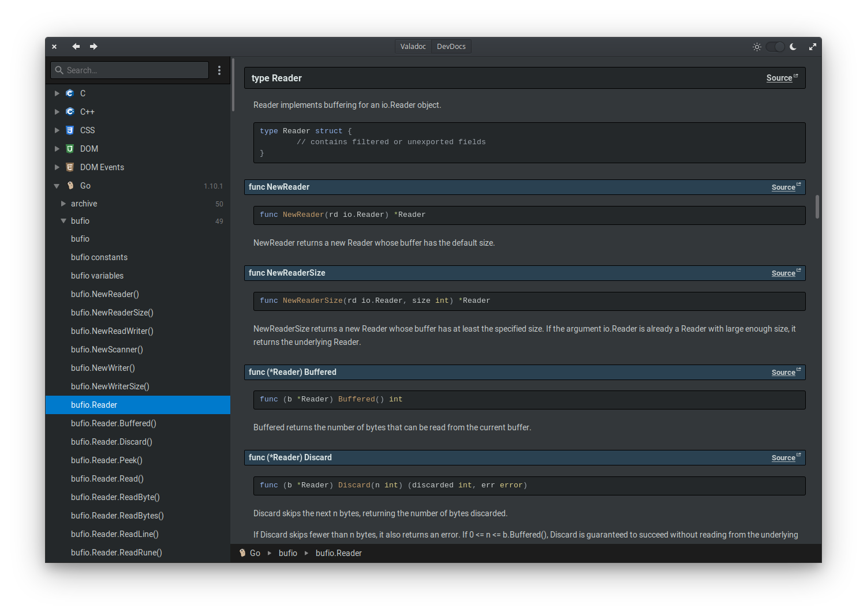This screenshot has height=616, width=867.
Task: Expand the archive package node
Action: tap(63, 204)
